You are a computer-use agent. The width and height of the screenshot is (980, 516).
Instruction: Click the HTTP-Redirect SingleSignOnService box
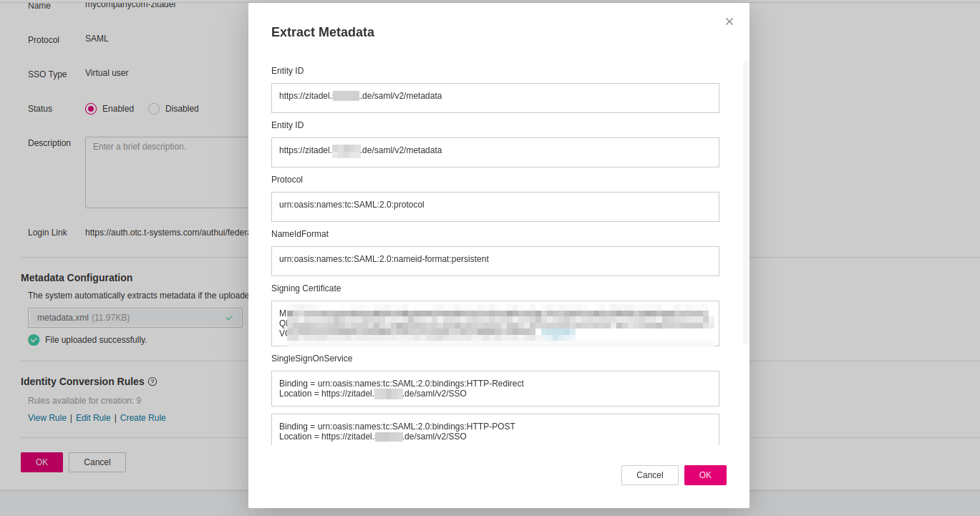(x=495, y=389)
